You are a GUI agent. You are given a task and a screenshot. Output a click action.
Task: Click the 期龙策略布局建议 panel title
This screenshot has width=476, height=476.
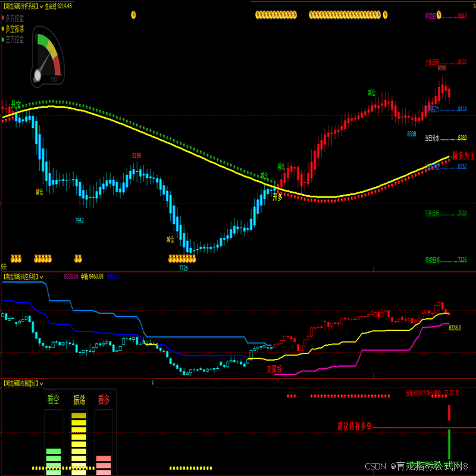tap(21, 384)
